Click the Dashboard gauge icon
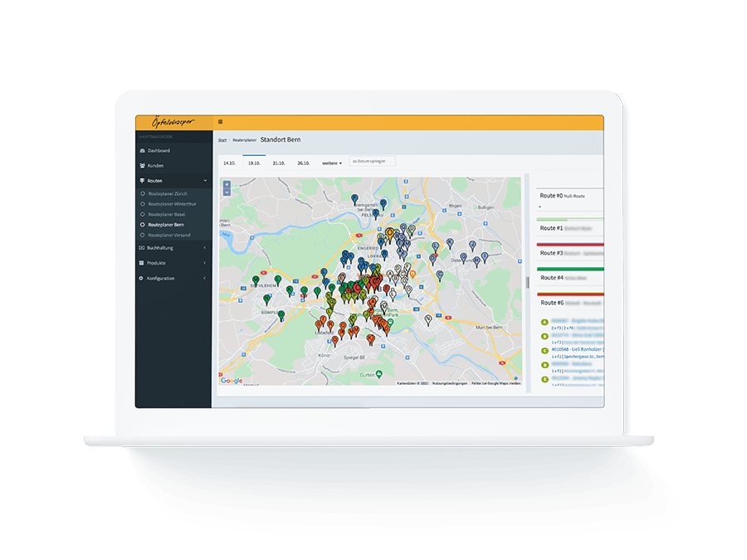 click(x=141, y=151)
